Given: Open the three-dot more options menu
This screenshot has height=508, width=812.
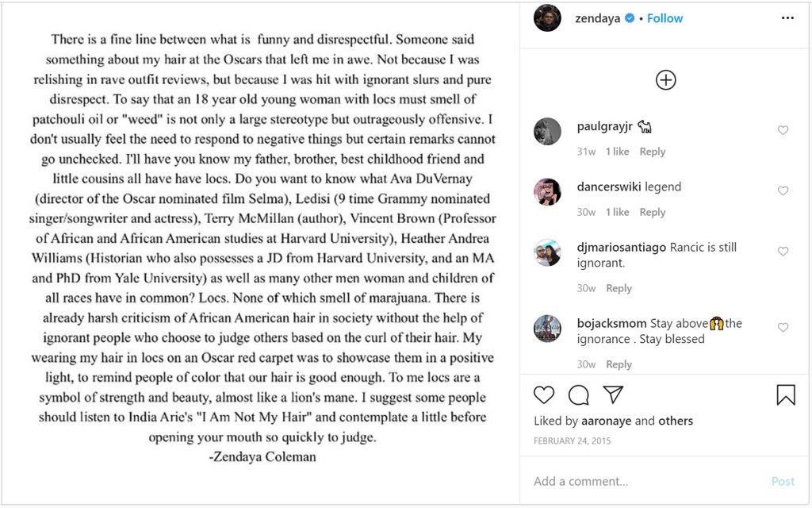Looking at the screenshot, I should [787, 18].
